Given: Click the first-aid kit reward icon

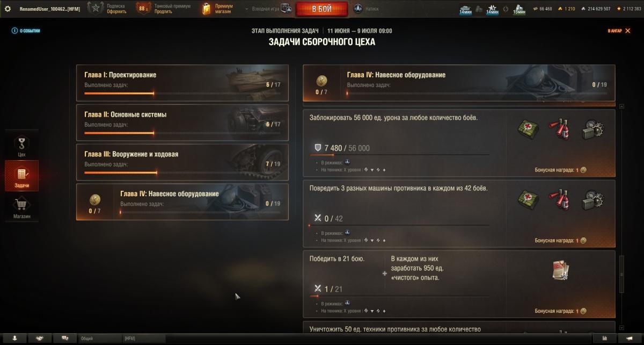Looking at the screenshot, I should tap(528, 129).
